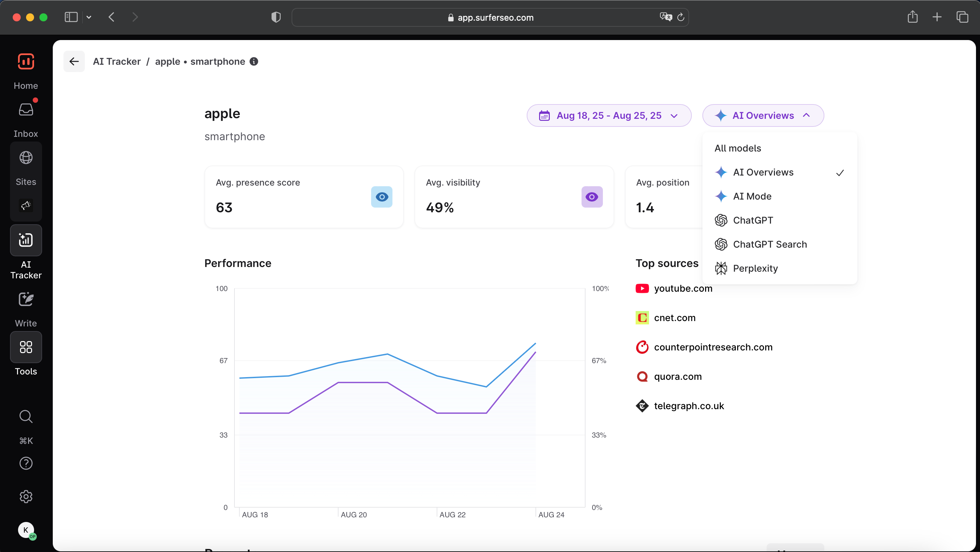
Task: Open the Inbox tray icon
Action: [x=26, y=109]
